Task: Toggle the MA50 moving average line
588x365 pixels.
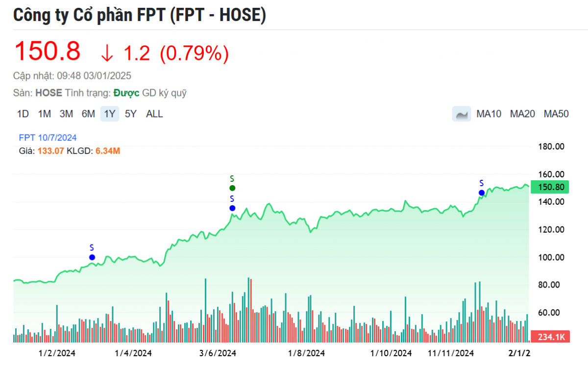Action: tap(556, 114)
